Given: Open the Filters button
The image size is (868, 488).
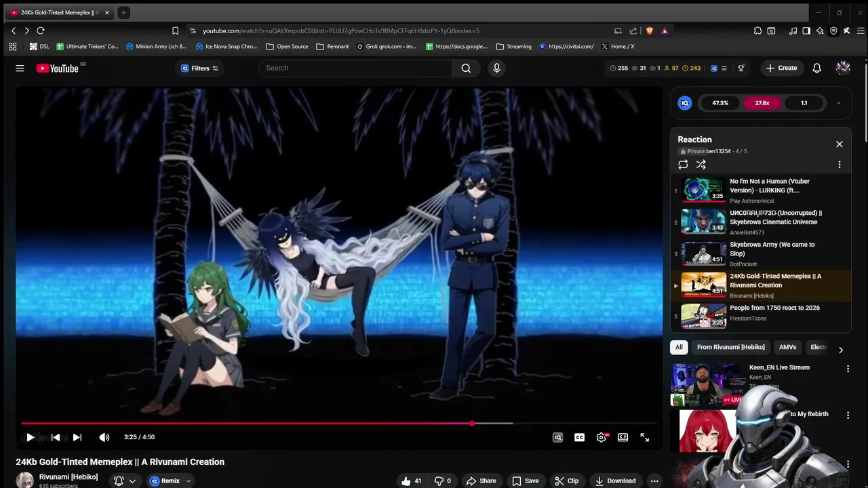Looking at the screenshot, I should click(199, 68).
